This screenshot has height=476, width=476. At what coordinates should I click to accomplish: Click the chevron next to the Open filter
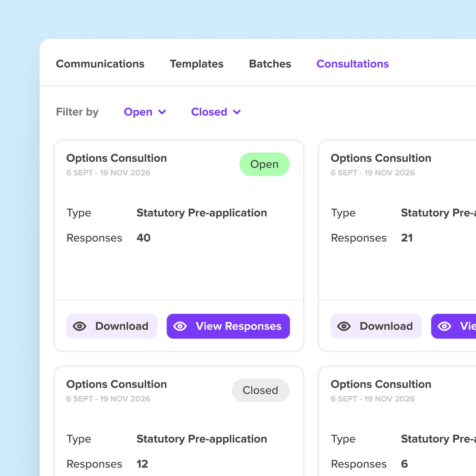(162, 112)
